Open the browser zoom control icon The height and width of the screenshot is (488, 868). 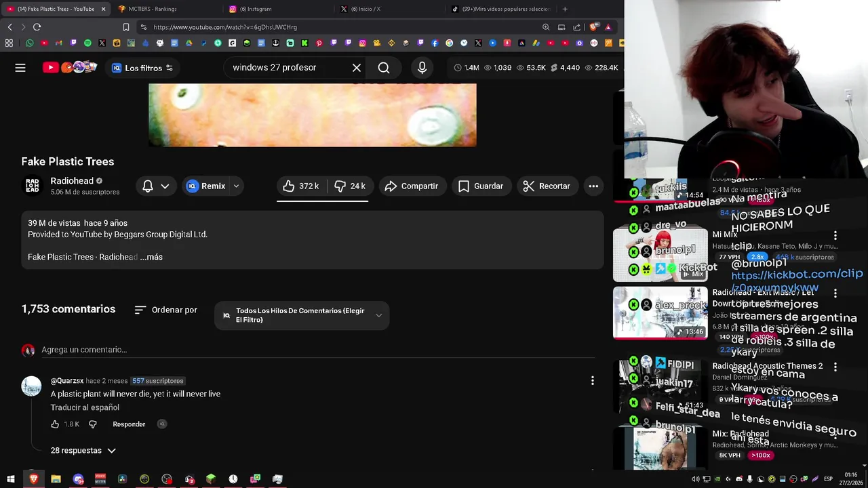[546, 27]
